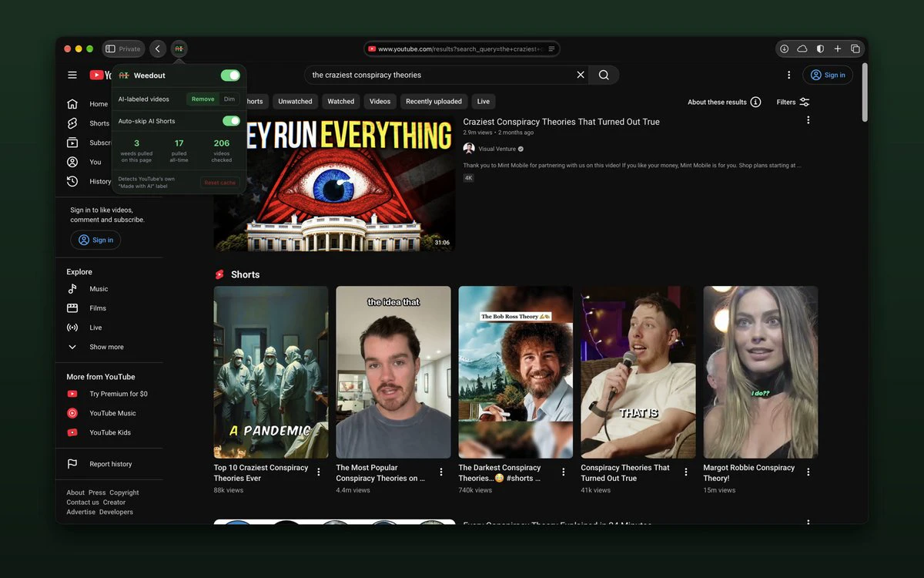Expand Show more in Explore section
This screenshot has height=578, width=924.
click(95, 347)
